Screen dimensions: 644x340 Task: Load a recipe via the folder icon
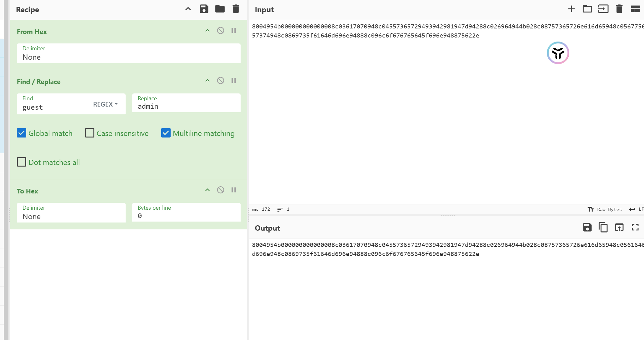tap(220, 9)
